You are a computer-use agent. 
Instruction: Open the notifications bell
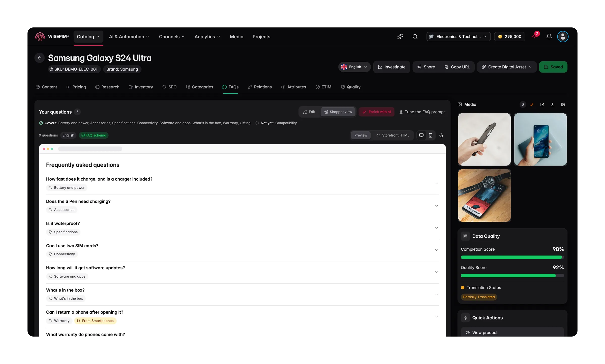[x=549, y=37]
